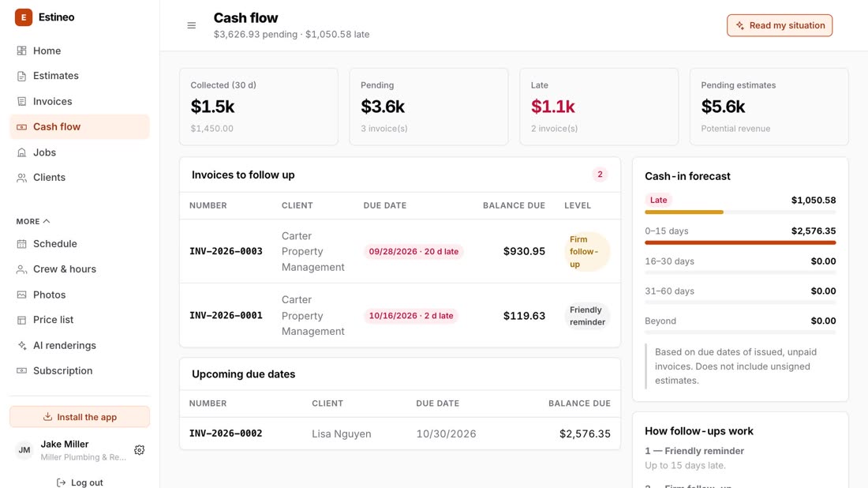Image resolution: width=868 pixels, height=488 pixels.
Task: Click the DUE DATE header in follow-up table
Action: point(385,205)
